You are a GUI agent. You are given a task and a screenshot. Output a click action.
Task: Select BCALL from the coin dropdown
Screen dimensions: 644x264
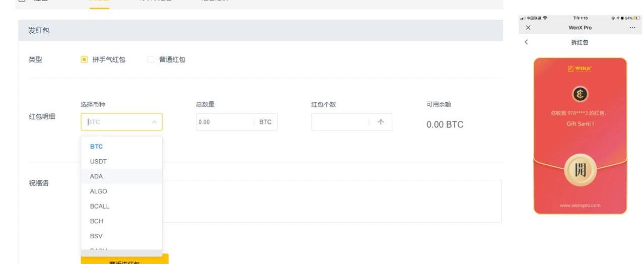coord(99,206)
